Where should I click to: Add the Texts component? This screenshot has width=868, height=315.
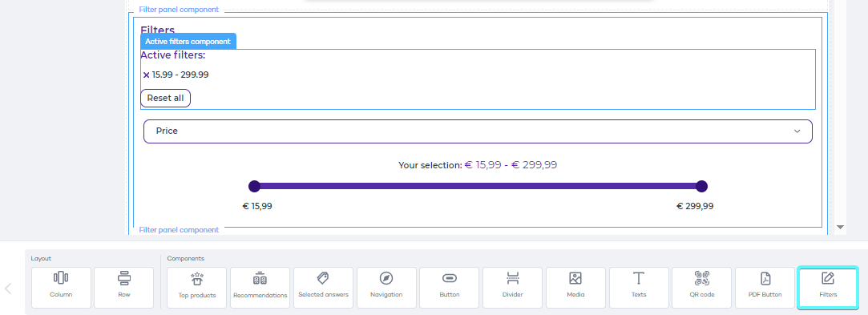639,288
